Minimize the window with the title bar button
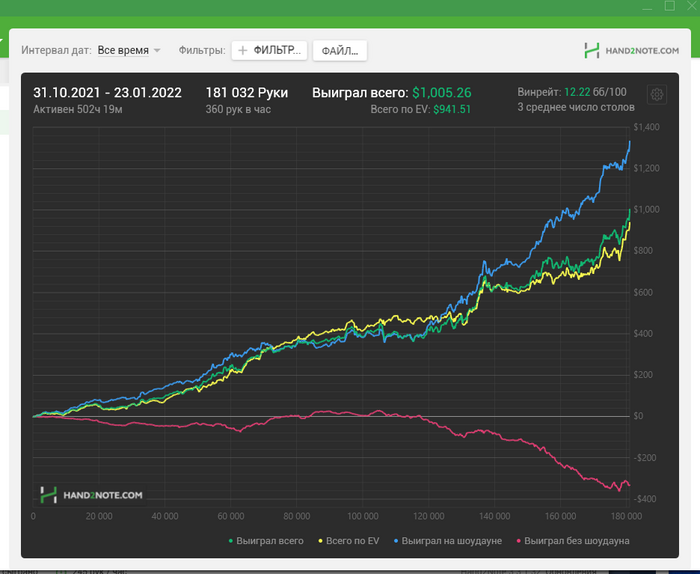The width and height of the screenshot is (700, 574). [647, 7]
